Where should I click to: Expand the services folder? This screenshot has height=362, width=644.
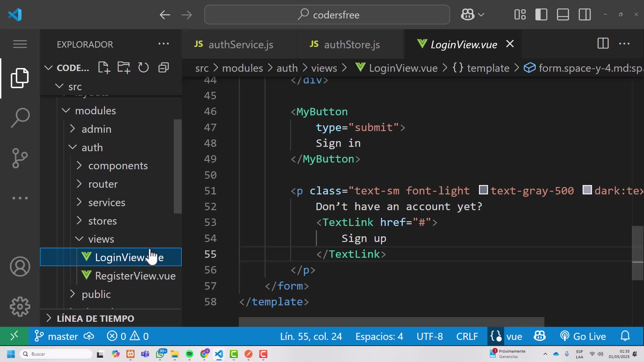point(79,202)
